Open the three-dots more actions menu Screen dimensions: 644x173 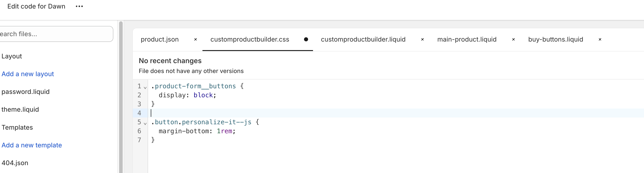pyautogui.click(x=79, y=7)
